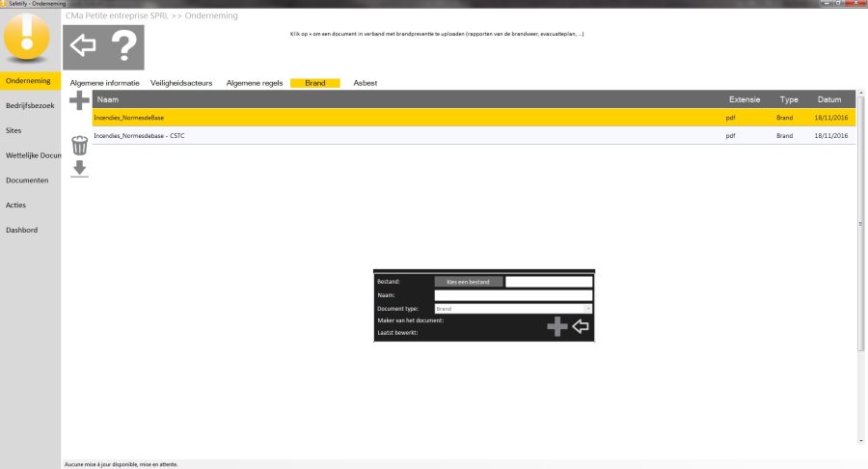
Task: Go to Bedrijfsbezoek in sidebar
Action: (x=31, y=105)
